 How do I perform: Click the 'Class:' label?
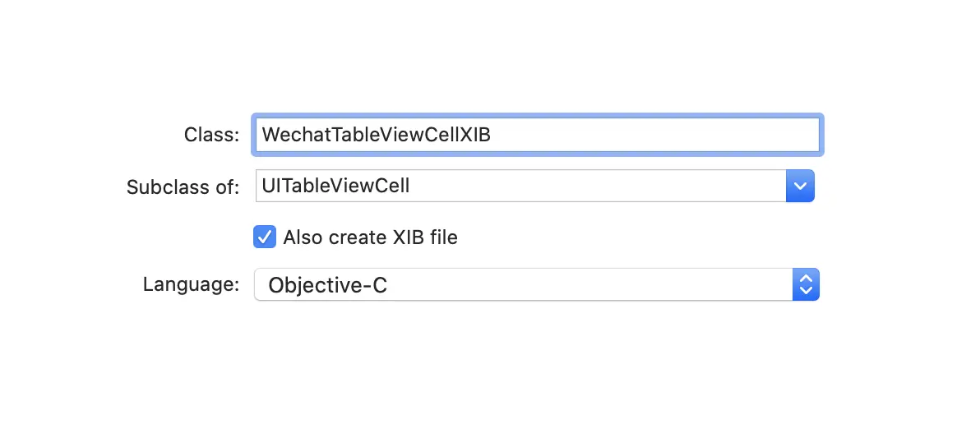211,135
